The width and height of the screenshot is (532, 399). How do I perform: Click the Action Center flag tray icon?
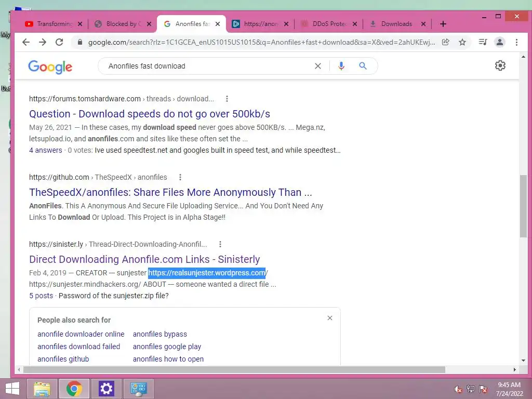[x=483, y=389]
